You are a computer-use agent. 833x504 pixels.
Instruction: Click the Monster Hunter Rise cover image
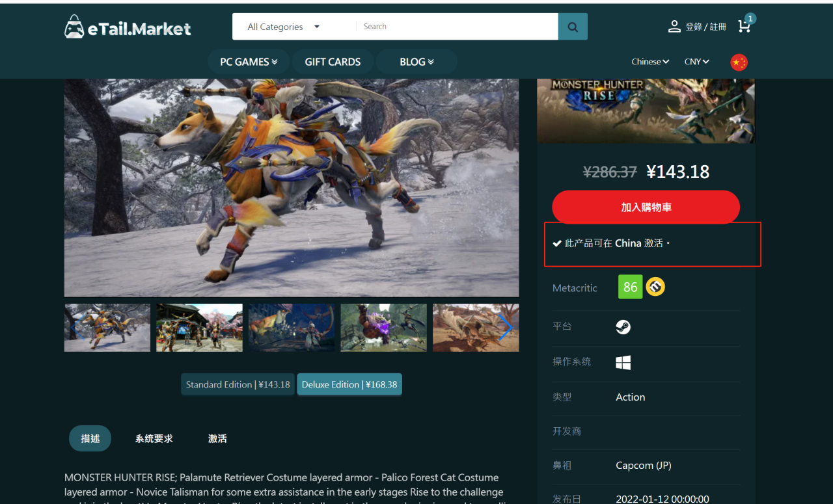646,111
